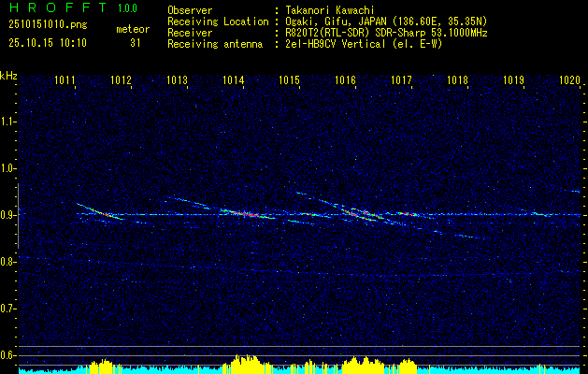
Task: Click the Receiver label
Action: [x=190, y=33]
